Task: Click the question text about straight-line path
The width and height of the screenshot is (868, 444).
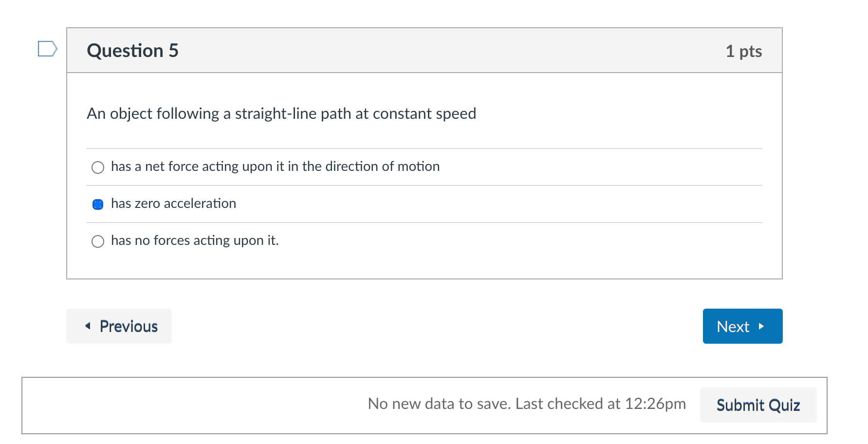Action: pos(282,113)
